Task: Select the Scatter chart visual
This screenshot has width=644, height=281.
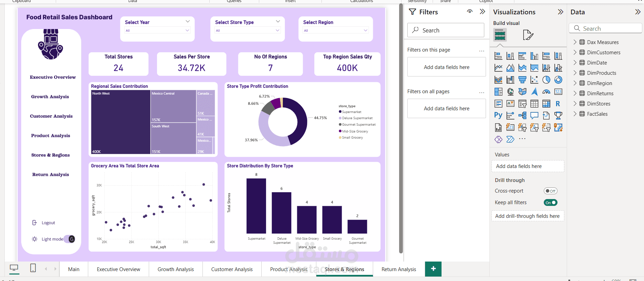Action: pyautogui.click(x=534, y=80)
